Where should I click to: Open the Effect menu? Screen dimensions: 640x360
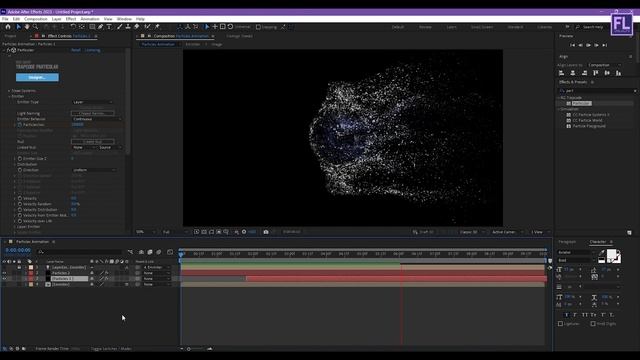coord(71,19)
